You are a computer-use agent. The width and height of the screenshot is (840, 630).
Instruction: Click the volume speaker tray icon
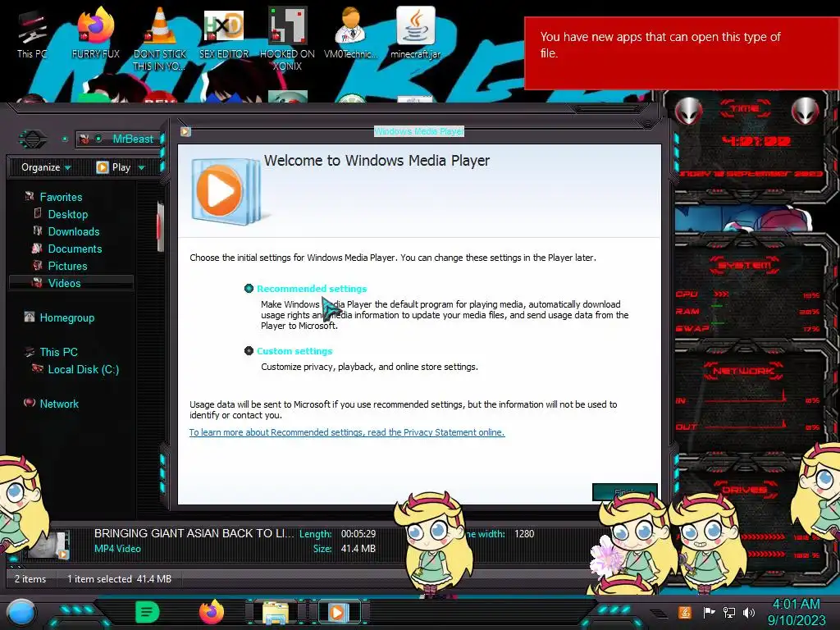pos(749,612)
